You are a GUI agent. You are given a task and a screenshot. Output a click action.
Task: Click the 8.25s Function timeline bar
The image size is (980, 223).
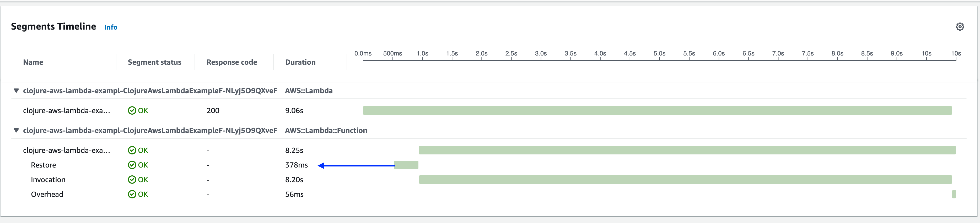coord(687,150)
